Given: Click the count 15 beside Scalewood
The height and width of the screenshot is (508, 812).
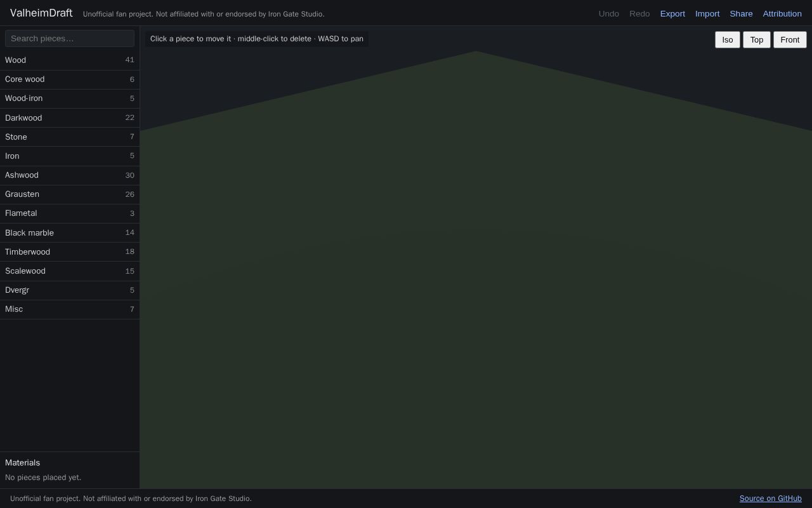Looking at the screenshot, I should 129,271.
